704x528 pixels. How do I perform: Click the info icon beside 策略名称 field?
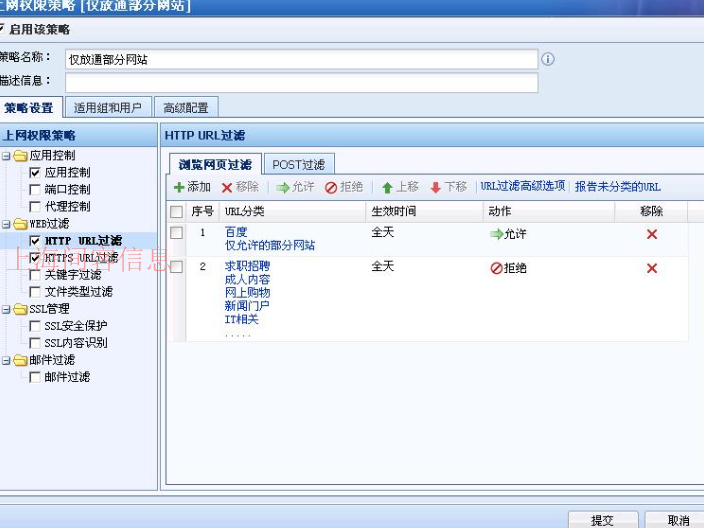tap(548, 59)
